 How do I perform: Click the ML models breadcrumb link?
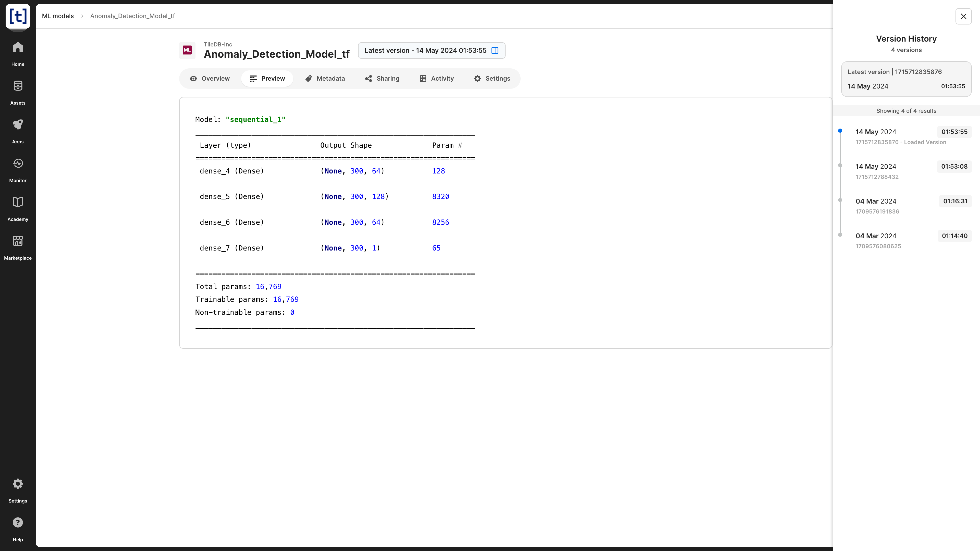pos(58,16)
